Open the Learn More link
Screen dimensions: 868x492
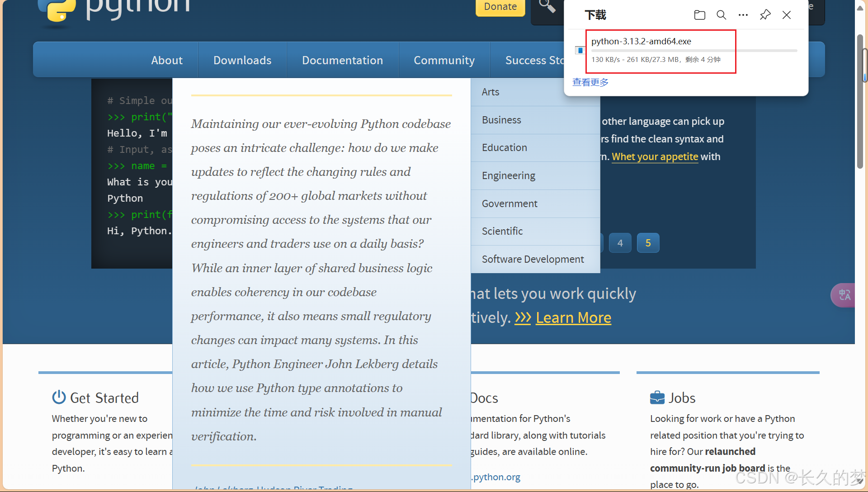[573, 317]
